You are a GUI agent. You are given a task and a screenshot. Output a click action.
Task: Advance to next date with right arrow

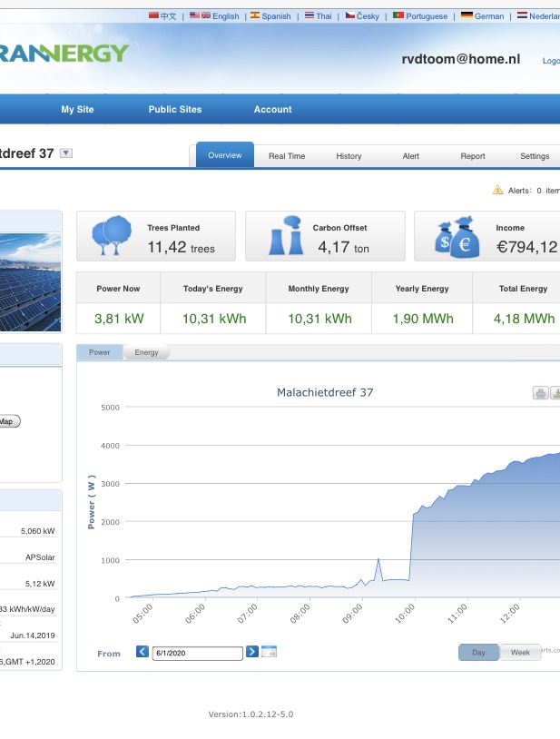point(252,652)
